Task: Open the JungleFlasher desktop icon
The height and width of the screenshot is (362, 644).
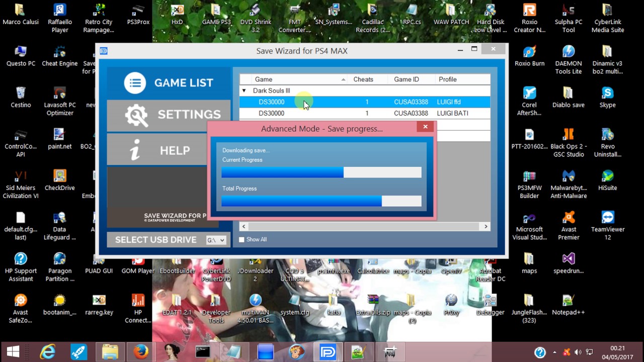Action: pos(529,308)
